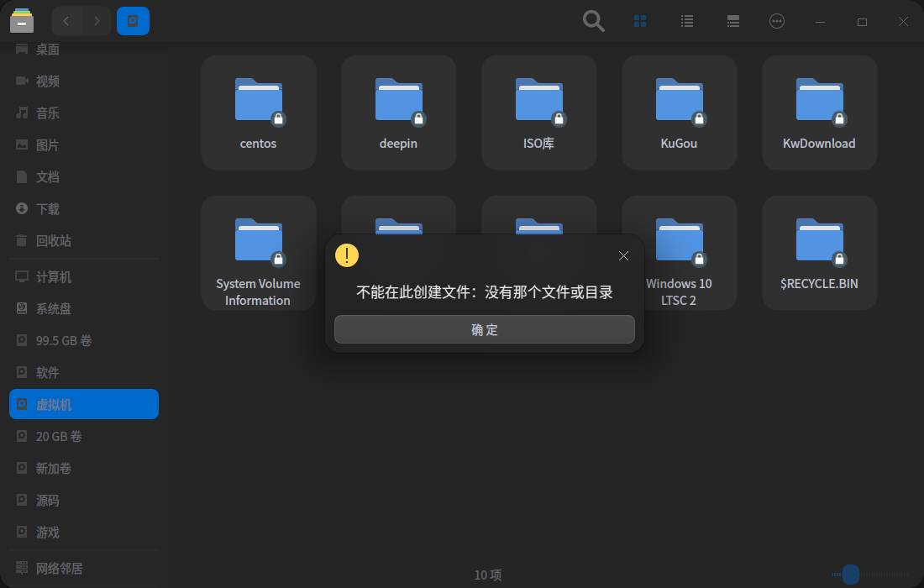The height and width of the screenshot is (588, 924).
Task: Click the forward navigation arrow
Action: tap(97, 21)
